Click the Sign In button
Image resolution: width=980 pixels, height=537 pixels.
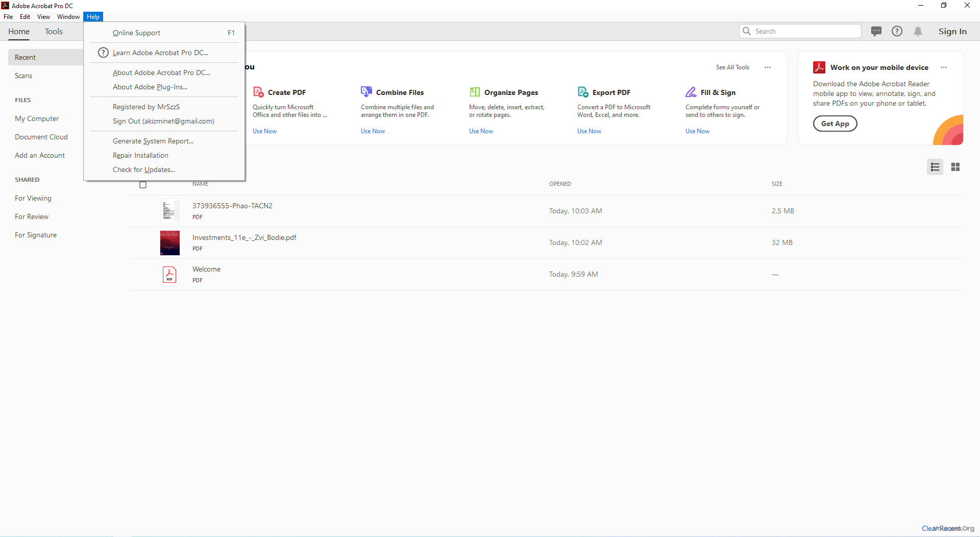coord(952,32)
